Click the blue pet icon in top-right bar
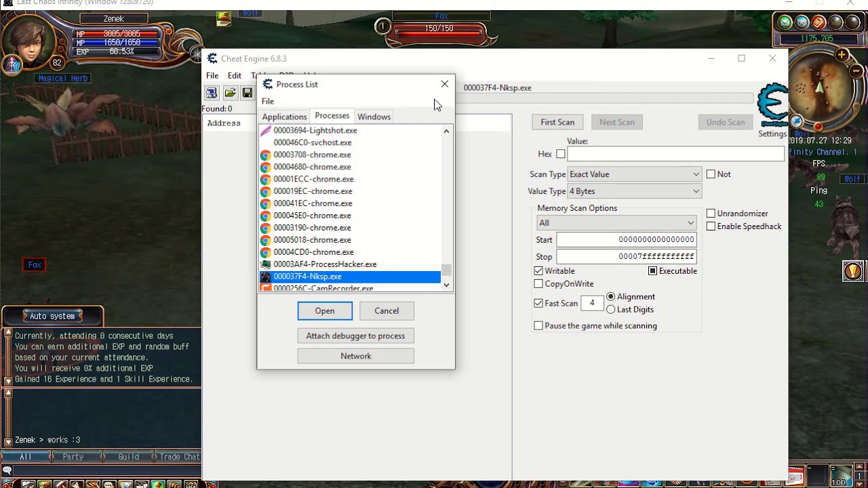The image size is (868, 488). (801, 22)
